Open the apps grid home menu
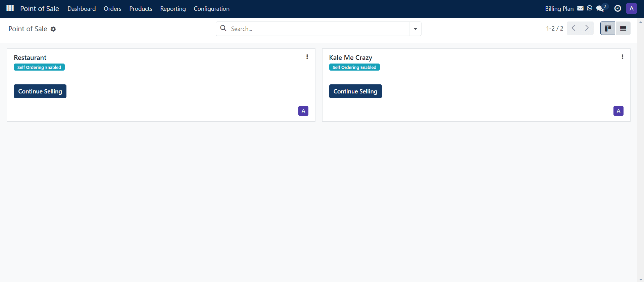 tap(10, 8)
